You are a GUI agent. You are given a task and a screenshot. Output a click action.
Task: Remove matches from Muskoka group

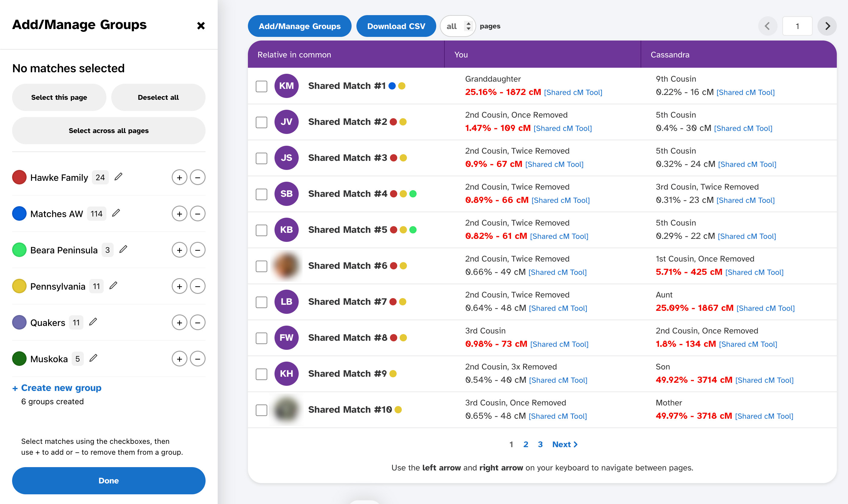(198, 359)
